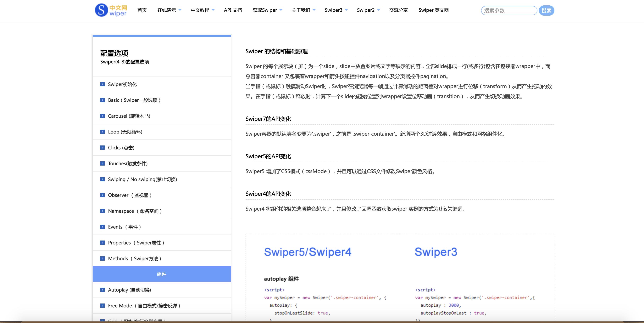Click the arrow icon beside Loop (无限循环)
Image resolution: width=644 pixels, height=323 pixels.
(x=103, y=132)
